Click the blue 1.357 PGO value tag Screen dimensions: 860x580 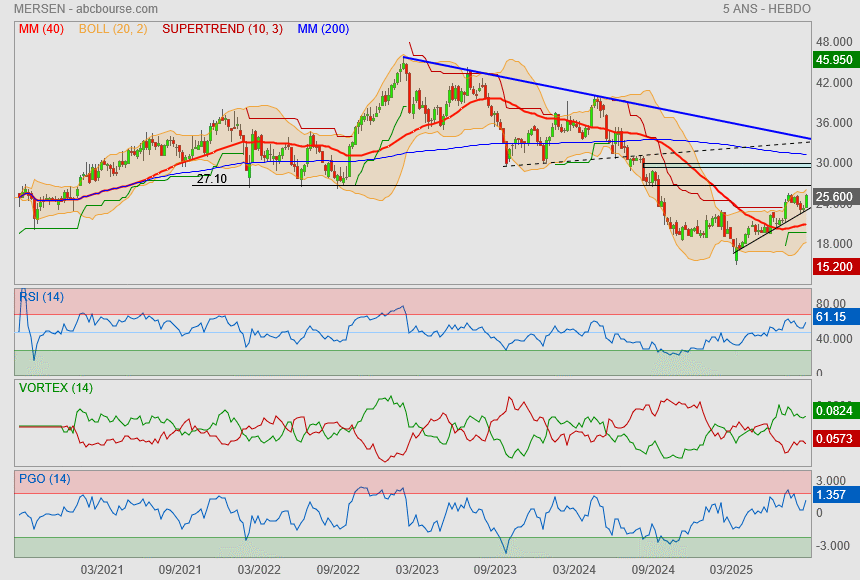[831, 495]
